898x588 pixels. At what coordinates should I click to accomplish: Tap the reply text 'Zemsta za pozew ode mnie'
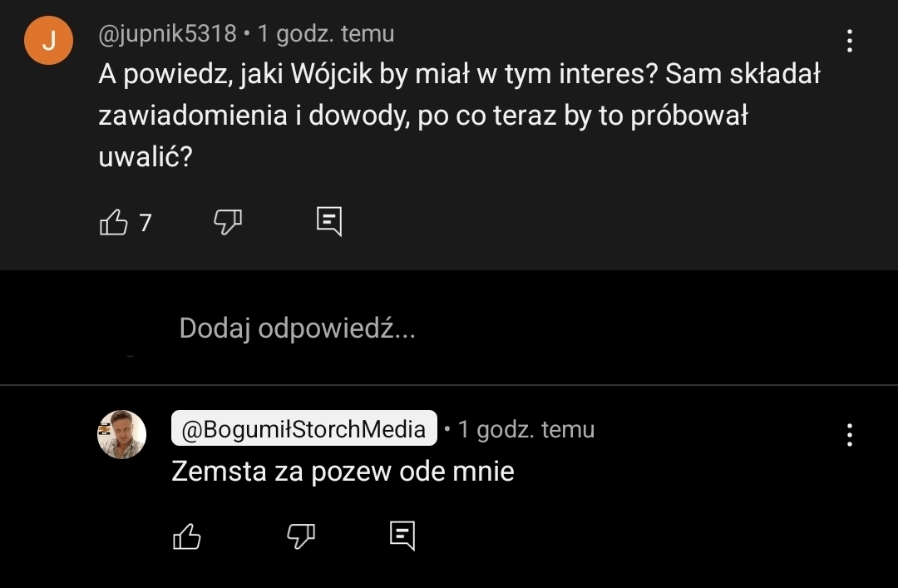[x=343, y=472]
